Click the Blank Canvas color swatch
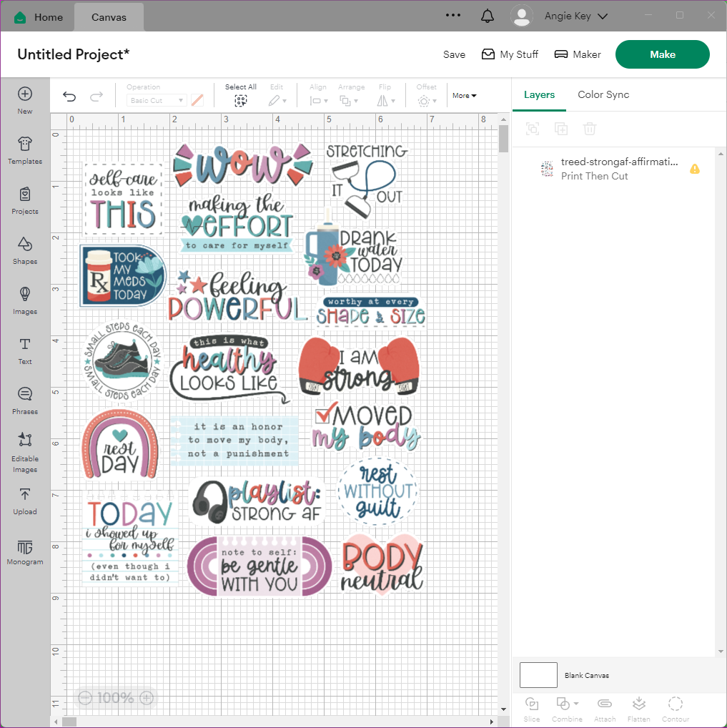 pyautogui.click(x=538, y=675)
